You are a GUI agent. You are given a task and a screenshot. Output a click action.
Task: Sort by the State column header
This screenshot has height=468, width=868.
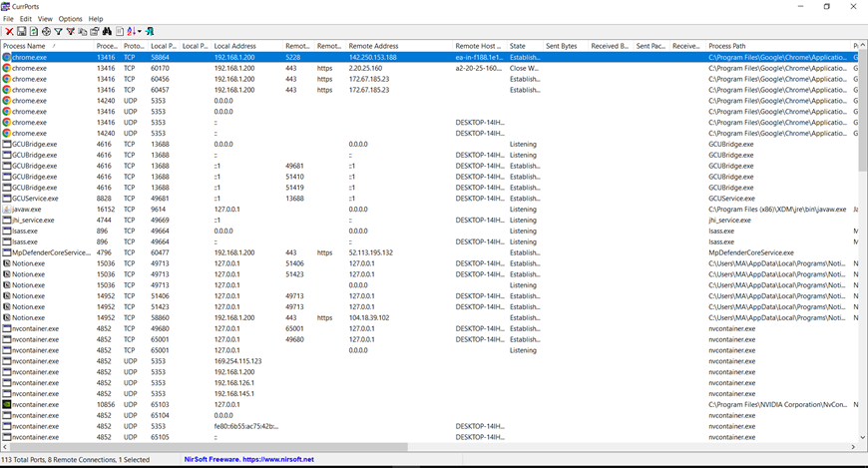(518, 46)
